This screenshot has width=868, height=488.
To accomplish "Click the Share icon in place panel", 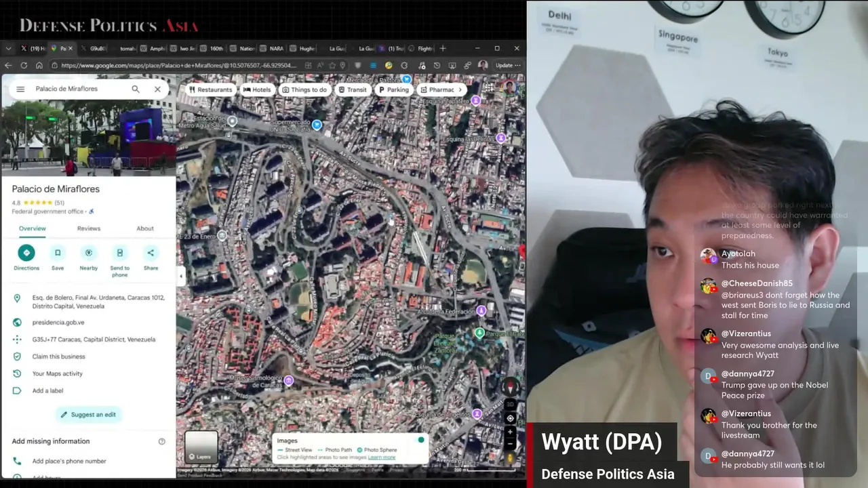I will tap(151, 253).
